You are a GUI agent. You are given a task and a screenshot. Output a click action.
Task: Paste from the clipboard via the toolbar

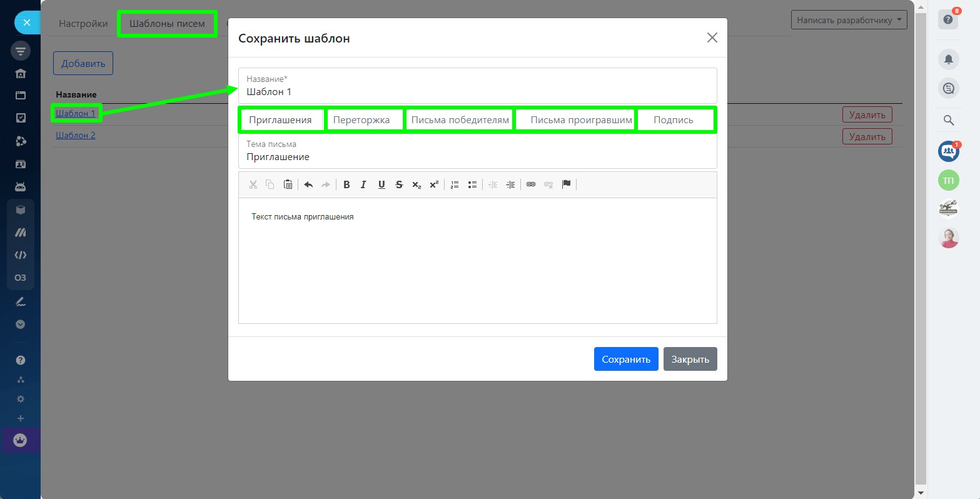[x=288, y=184]
